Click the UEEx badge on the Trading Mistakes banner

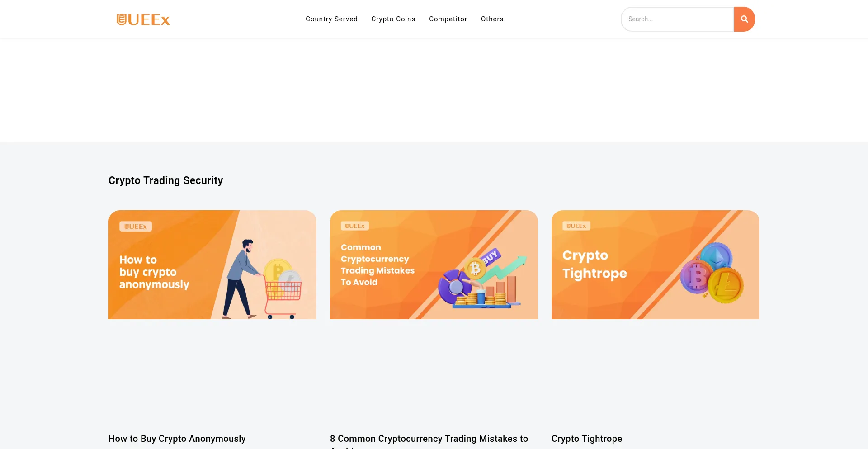click(355, 226)
